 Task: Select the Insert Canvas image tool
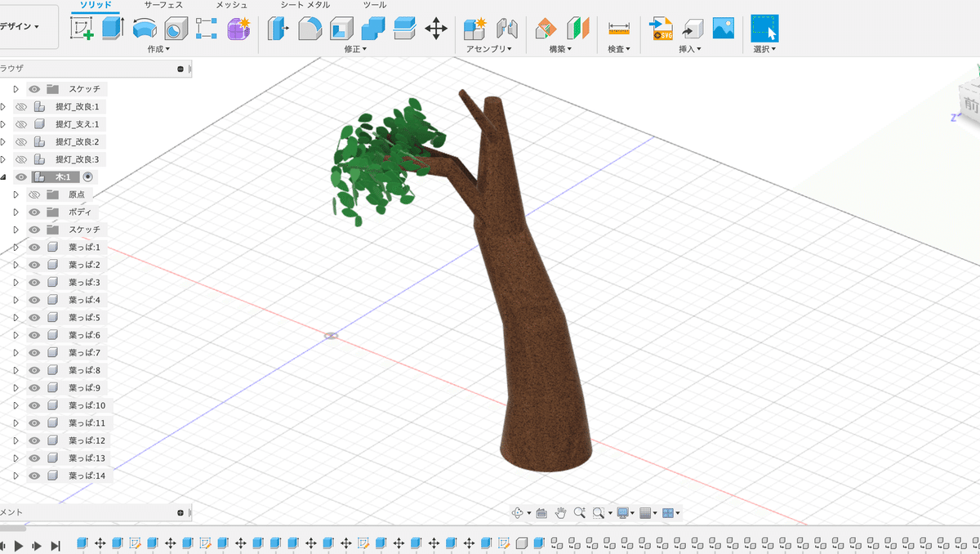723,29
